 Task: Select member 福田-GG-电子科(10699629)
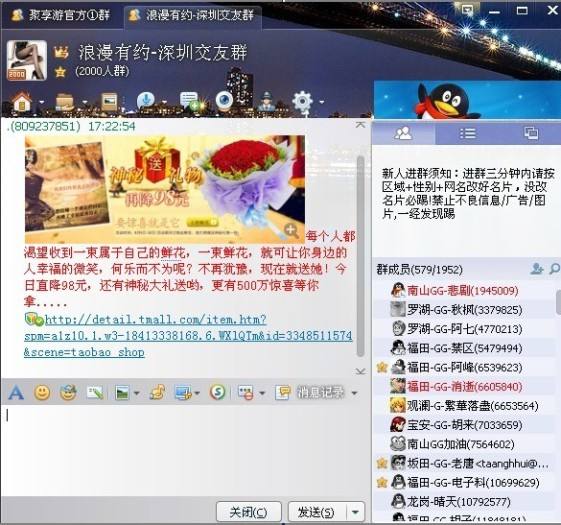tap(465, 483)
